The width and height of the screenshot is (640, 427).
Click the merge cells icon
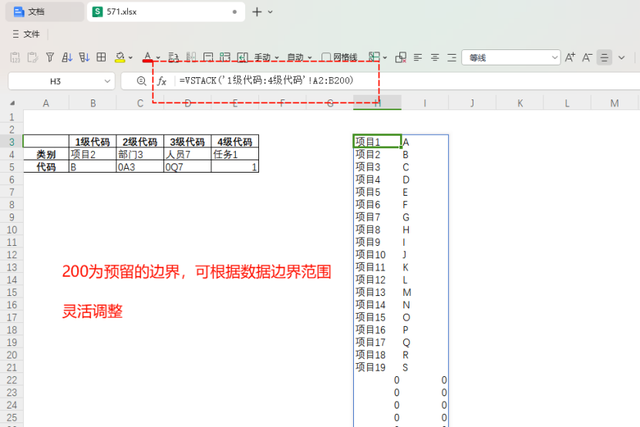click(401, 58)
